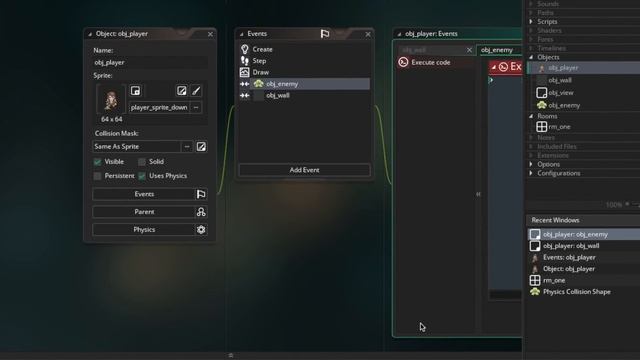The width and height of the screenshot is (640, 360).
Task: Select the Draw event
Action: 304,72
